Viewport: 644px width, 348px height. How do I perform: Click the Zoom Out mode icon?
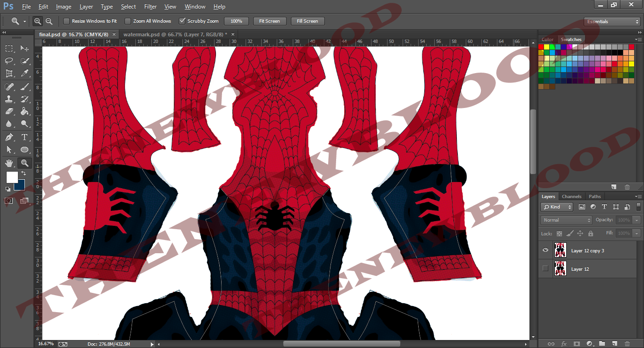point(49,21)
